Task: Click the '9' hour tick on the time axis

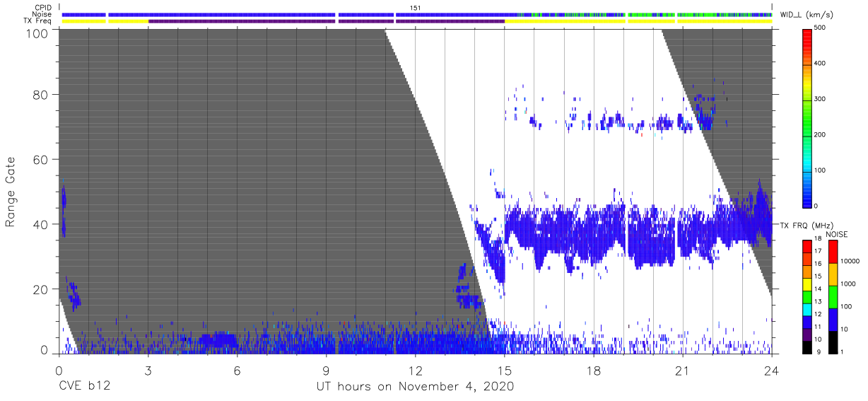Action: point(326,370)
